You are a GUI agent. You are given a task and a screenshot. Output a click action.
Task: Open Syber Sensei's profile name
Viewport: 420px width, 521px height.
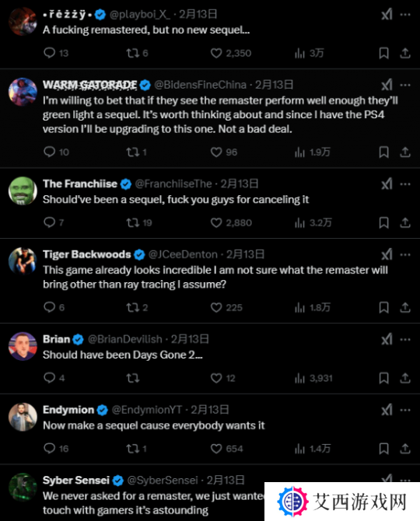pyautogui.click(x=76, y=480)
